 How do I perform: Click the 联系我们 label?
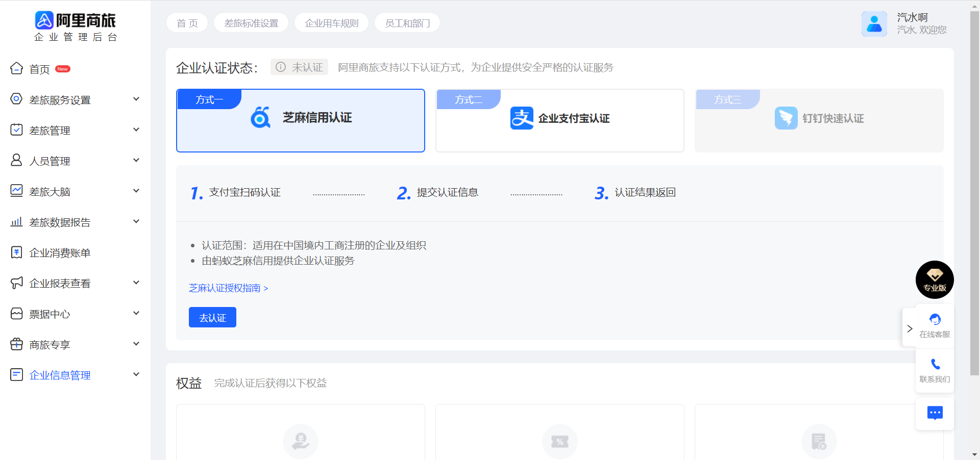click(x=935, y=379)
